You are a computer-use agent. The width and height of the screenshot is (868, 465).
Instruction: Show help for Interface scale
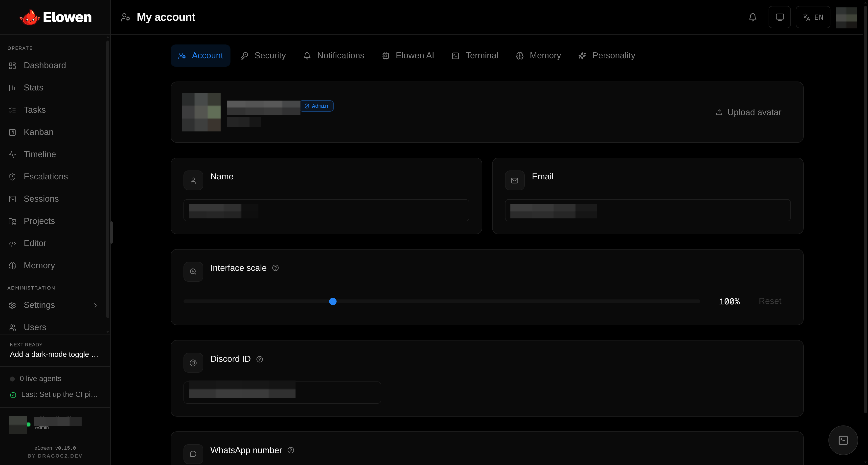[x=275, y=268]
